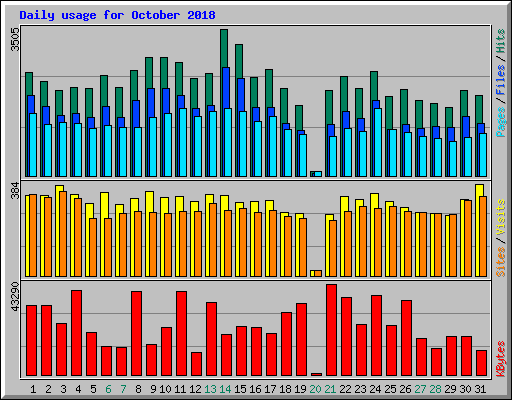Click day 29 on the x-axis
512x400 pixels.
coord(450,389)
